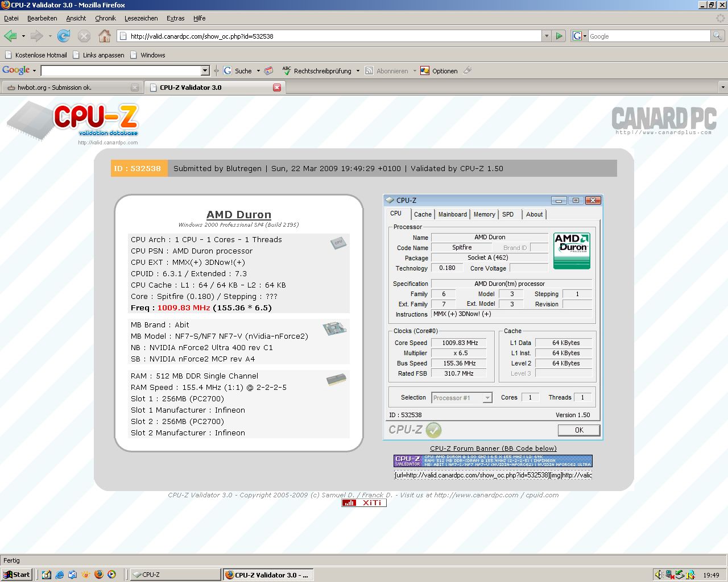The image size is (728, 582).
Task: Click the Google toolbar search input
Action: click(121, 70)
